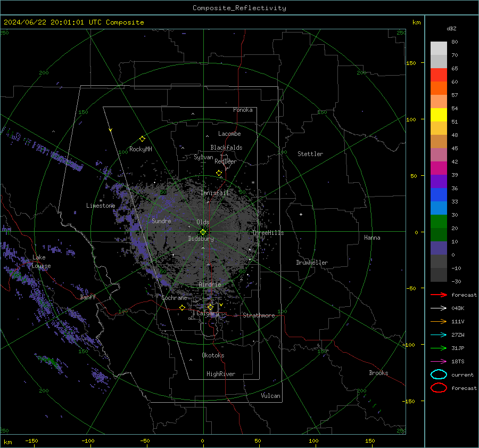Viewport: 479px width, 448px height.
Task: Click the Composite_Reflectivity title
Action: (240, 8)
